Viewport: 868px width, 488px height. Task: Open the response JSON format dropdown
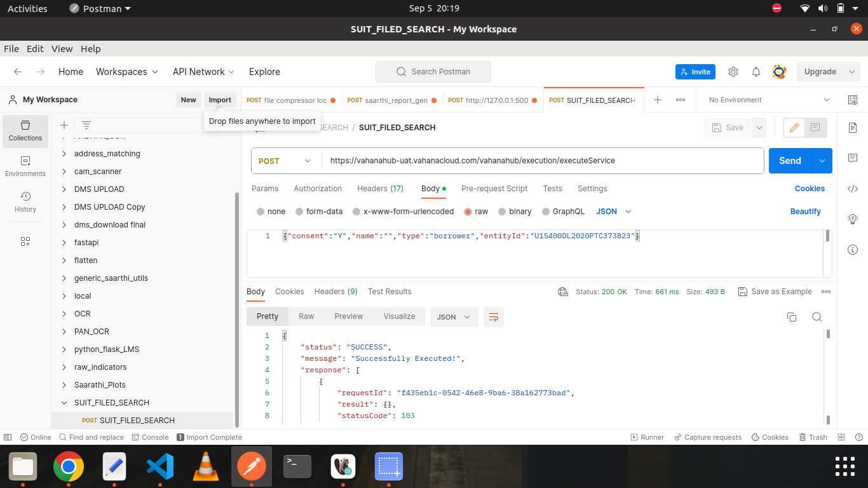(x=454, y=317)
